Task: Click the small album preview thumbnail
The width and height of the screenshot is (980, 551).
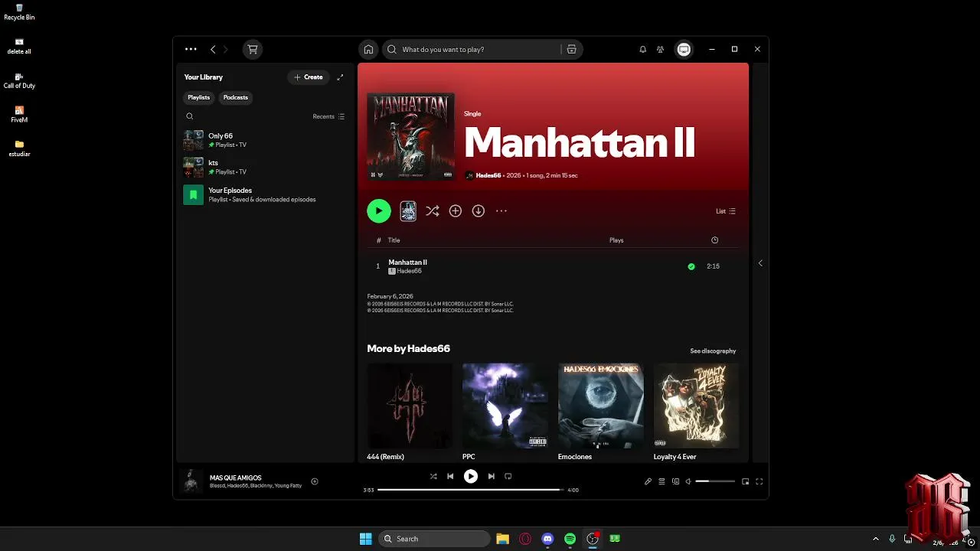Action: coord(408,211)
